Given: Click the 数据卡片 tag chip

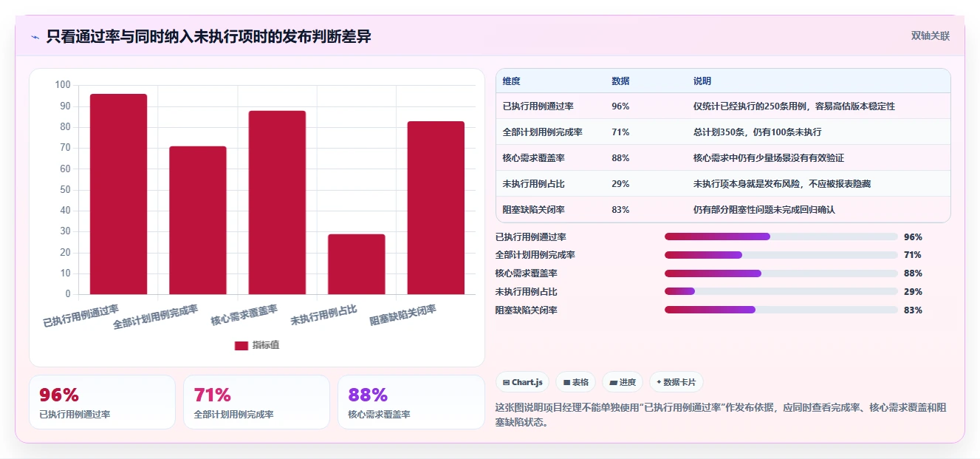Looking at the screenshot, I should pyautogui.click(x=676, y=382).
